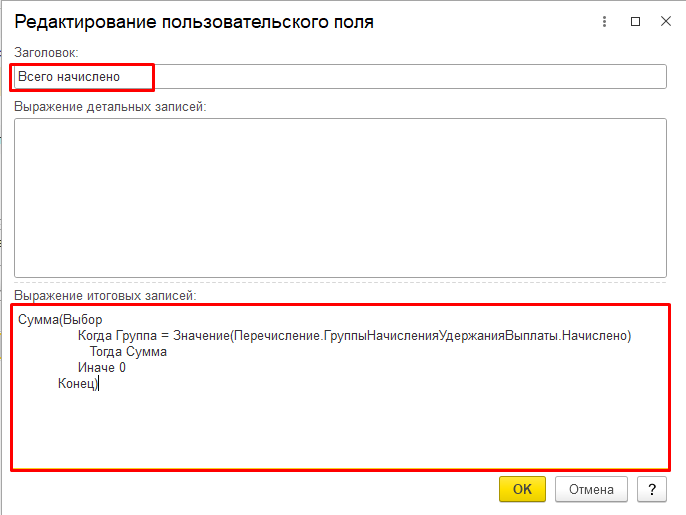
Task: Place cursor on the 'Иначе 0' line
Action: pos(101,368)
